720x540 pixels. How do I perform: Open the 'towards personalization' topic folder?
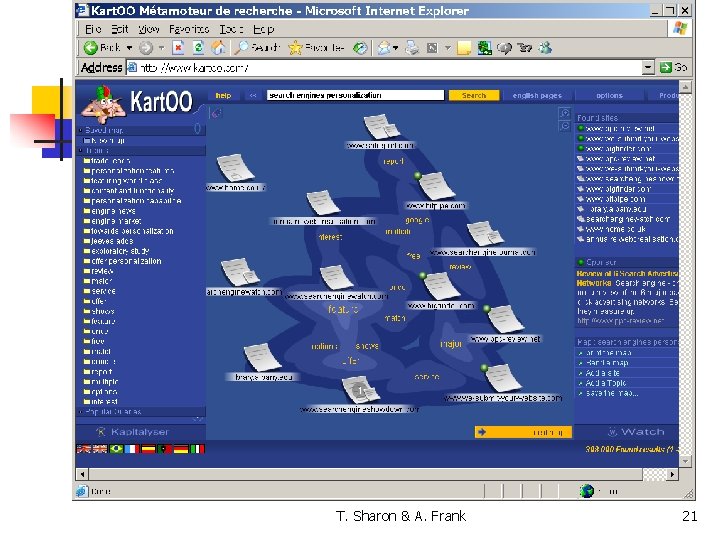pyautogui.click(x=129, y=231)
